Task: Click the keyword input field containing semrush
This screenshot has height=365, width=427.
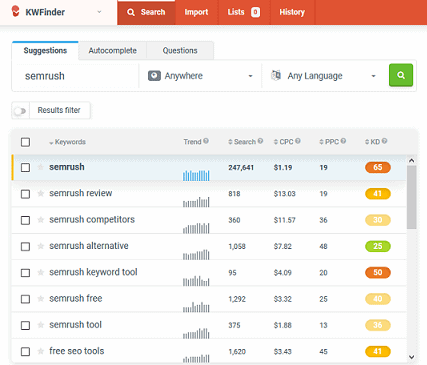Action: click(75, 76)
